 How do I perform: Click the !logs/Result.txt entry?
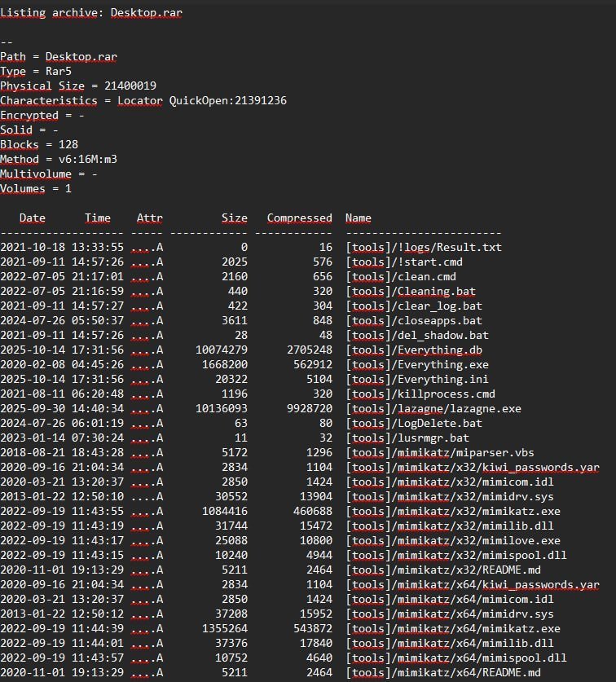point(424,247)
